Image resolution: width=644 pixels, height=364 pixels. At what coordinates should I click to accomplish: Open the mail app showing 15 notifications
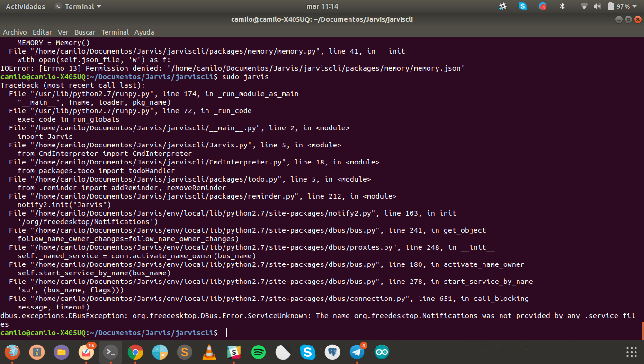click(86, 352)
